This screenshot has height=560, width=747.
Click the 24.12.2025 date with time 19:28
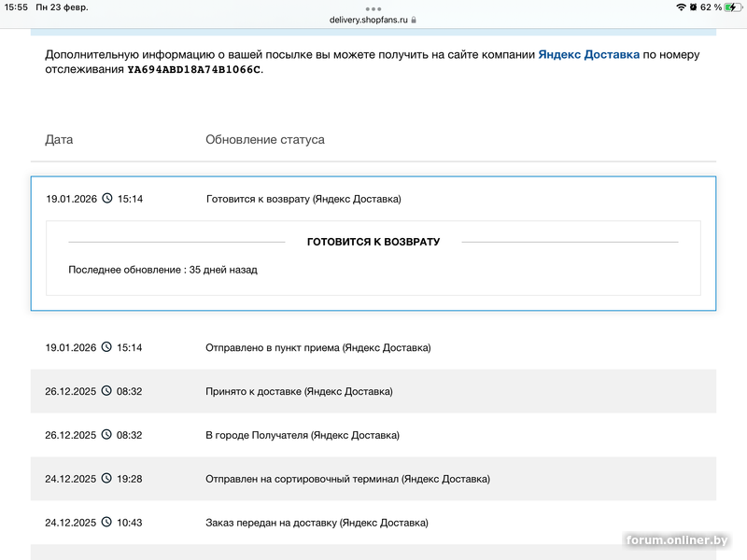(71, 479)
